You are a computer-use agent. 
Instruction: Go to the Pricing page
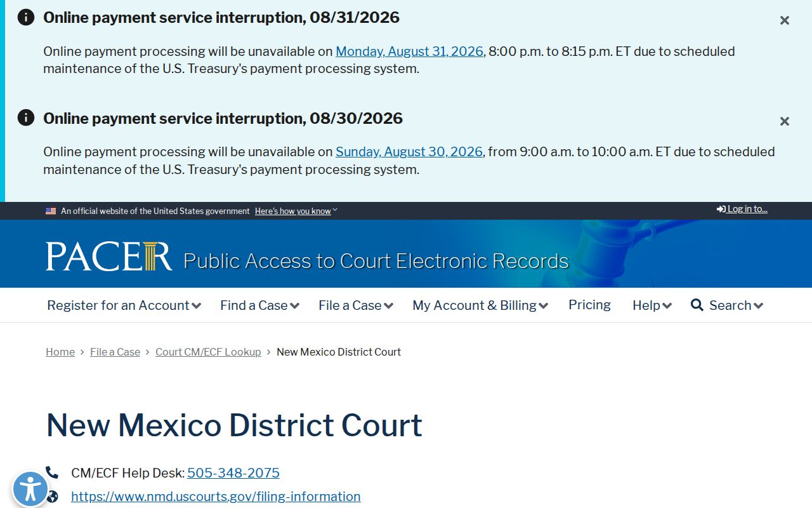[x=589, y=305]
